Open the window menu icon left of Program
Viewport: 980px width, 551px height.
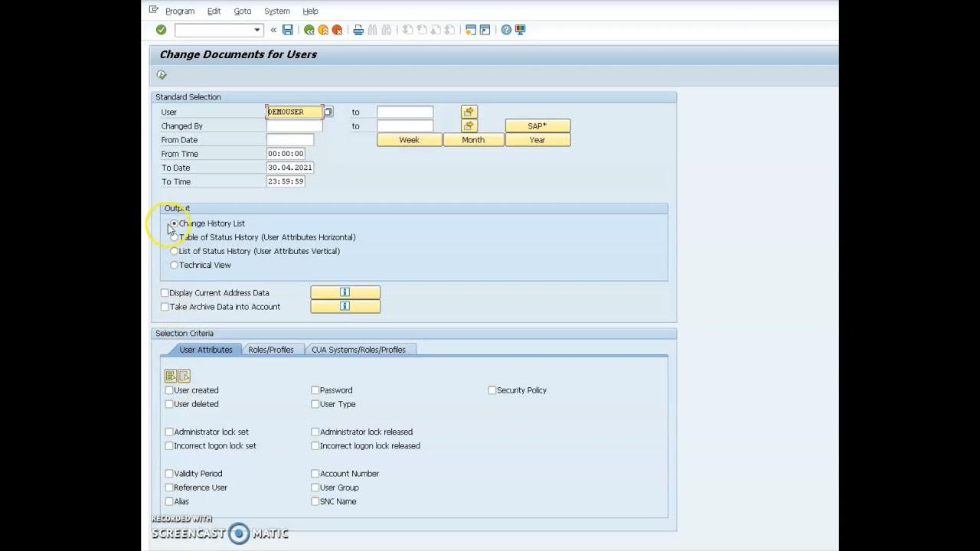click(x=154, y=10)
